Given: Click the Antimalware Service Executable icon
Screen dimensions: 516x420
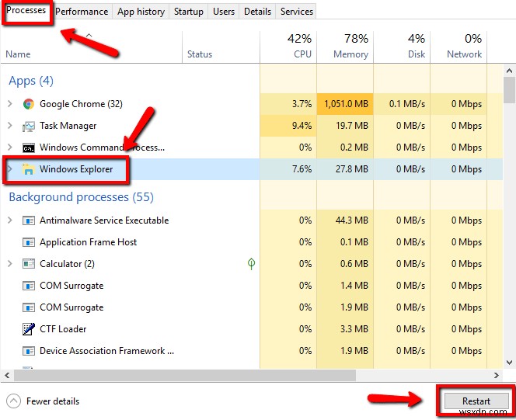Looking at the screenshot, I should pyautogui.click(x=29, y=220).
